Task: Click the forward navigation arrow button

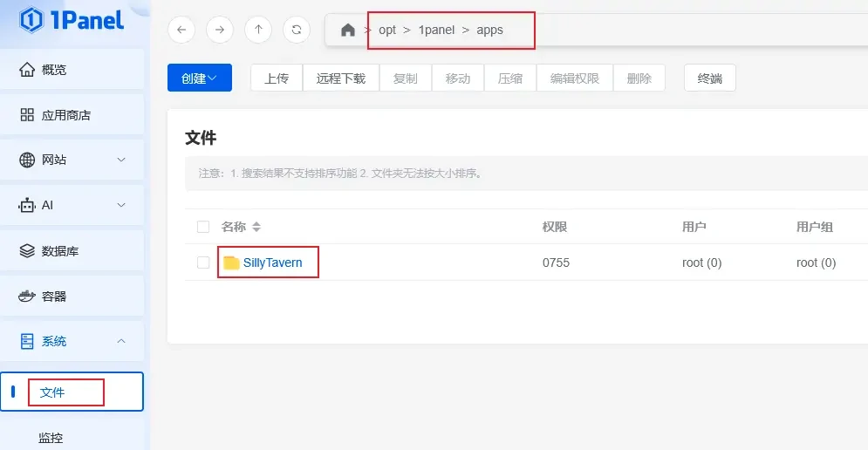Action: [219, 30]
